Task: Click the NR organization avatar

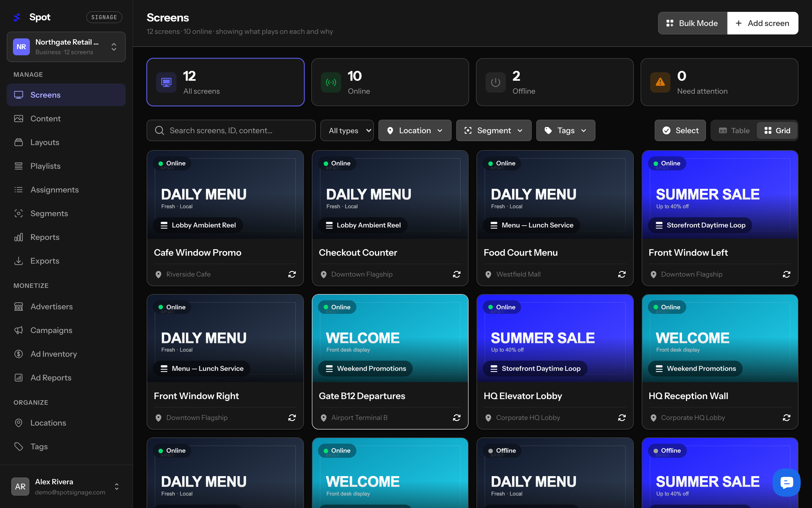Action: [x=21, y=47]
